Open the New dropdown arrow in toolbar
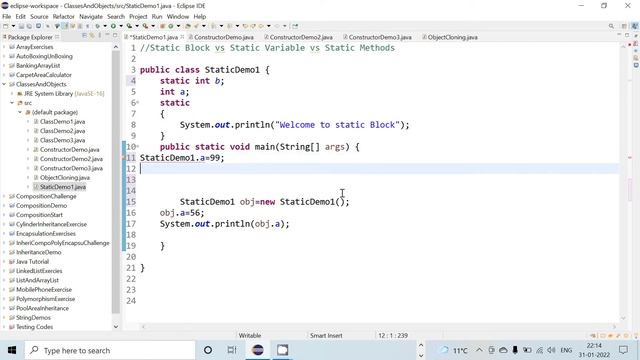Screen dimensions: 640x360 (13, 26)
